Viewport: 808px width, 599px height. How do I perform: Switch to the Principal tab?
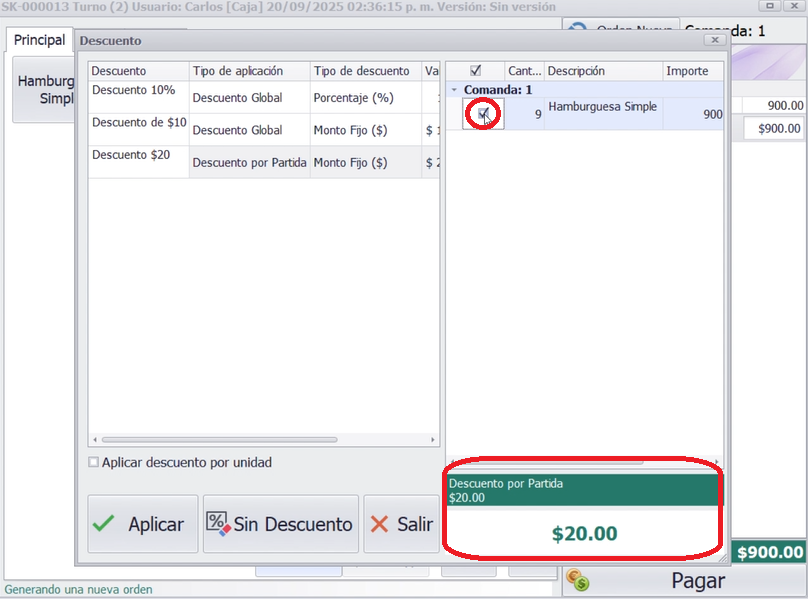point(40,41)
